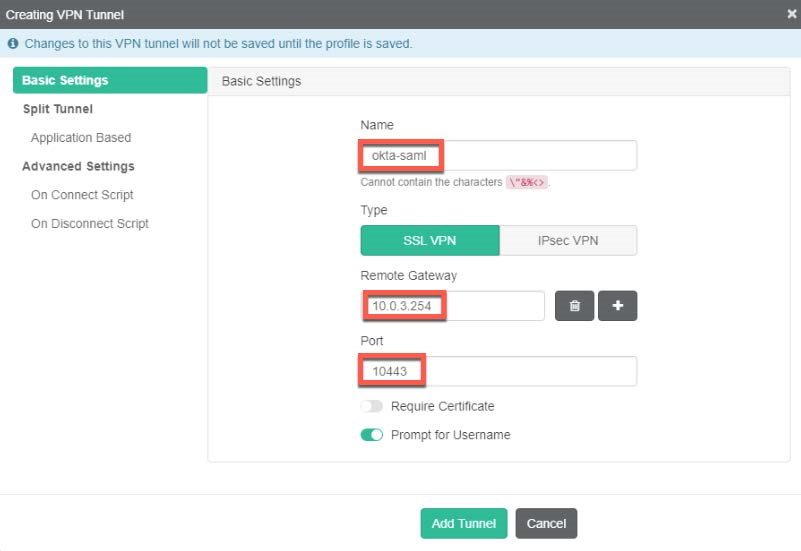This screenshot has width=801, height=551.
Task: Close the Creating VPN Tunnel dialog
Action: point(792,15)
